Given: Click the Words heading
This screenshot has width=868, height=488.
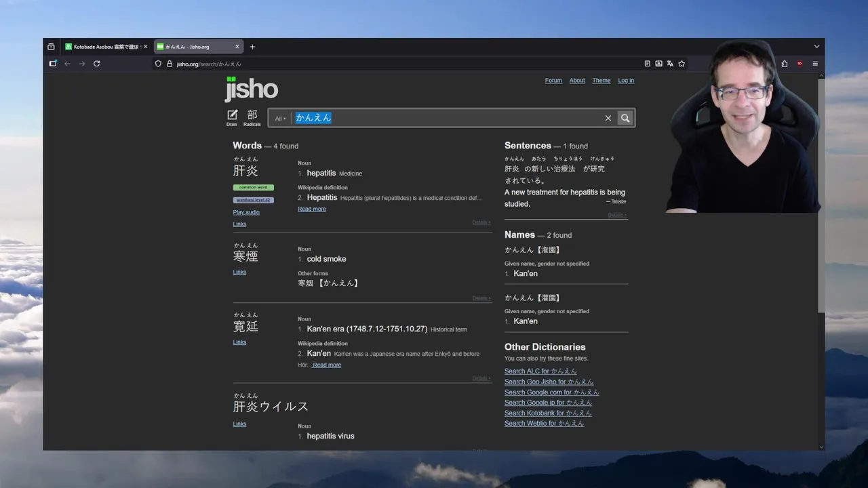Looking at the screenshot, I should click(x=247, y=146).
